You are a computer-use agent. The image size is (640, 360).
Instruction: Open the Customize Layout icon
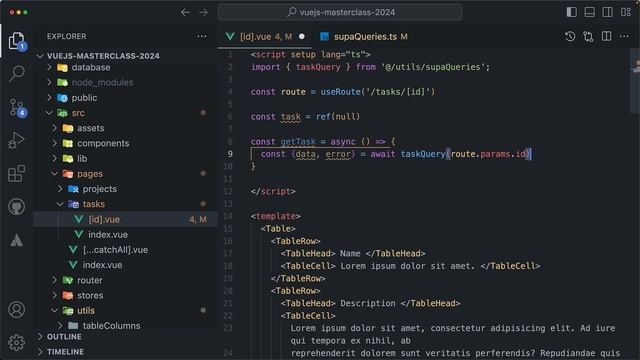[x=626, y=12]
